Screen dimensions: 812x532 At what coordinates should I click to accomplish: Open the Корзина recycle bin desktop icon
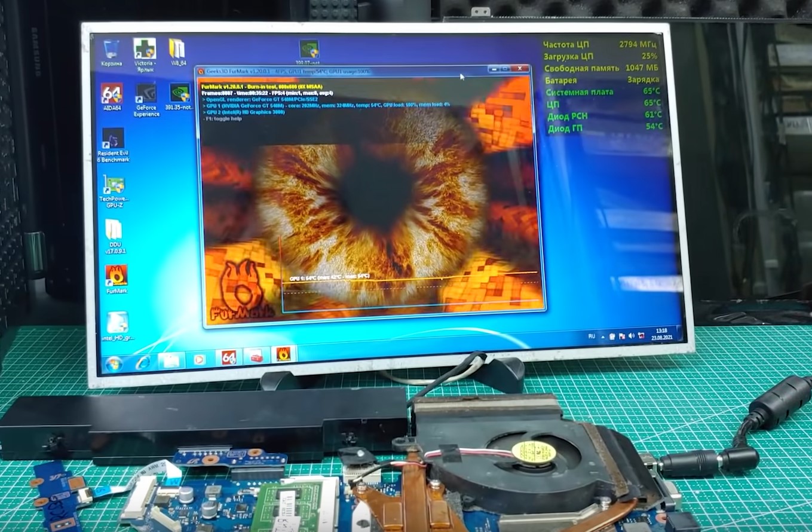111,53
